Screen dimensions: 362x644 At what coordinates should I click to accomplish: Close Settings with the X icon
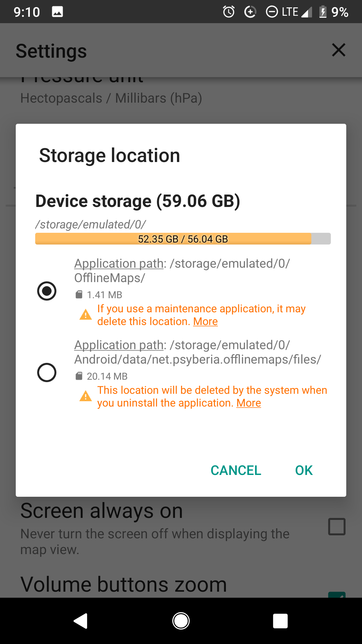(x=339, y=50)
